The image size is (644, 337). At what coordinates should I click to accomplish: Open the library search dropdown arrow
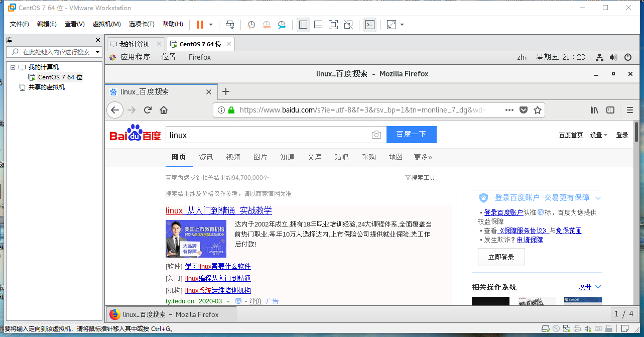pos(98,52)
